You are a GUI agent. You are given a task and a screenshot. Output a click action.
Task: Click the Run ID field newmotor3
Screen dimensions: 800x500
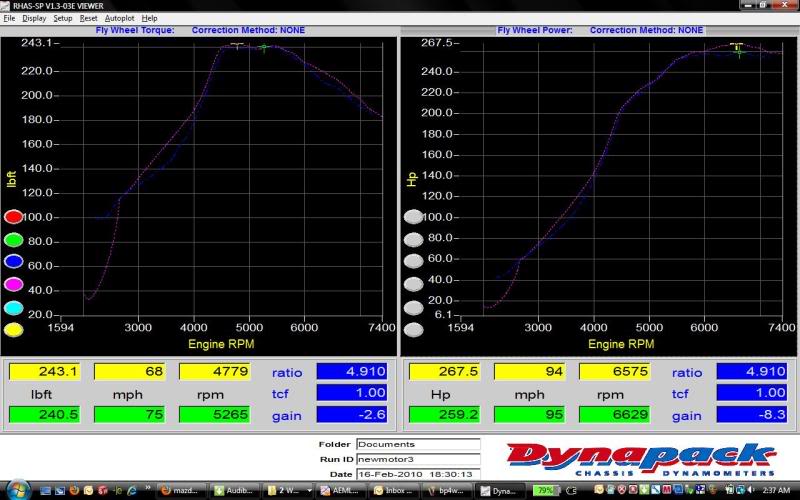[x=418, y=459]
